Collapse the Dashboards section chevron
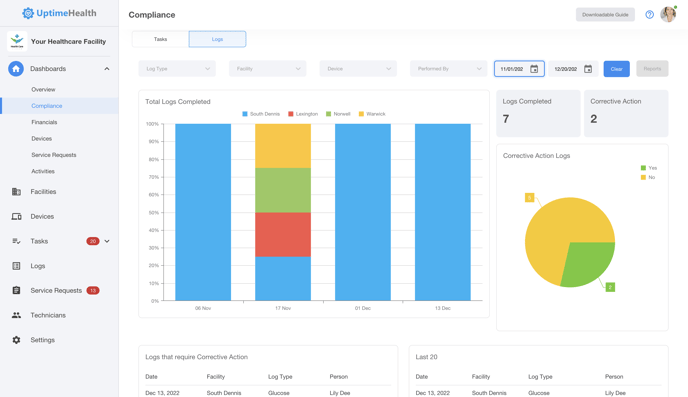The width and height of the screenshot is (688, 397). coord(107,69)
